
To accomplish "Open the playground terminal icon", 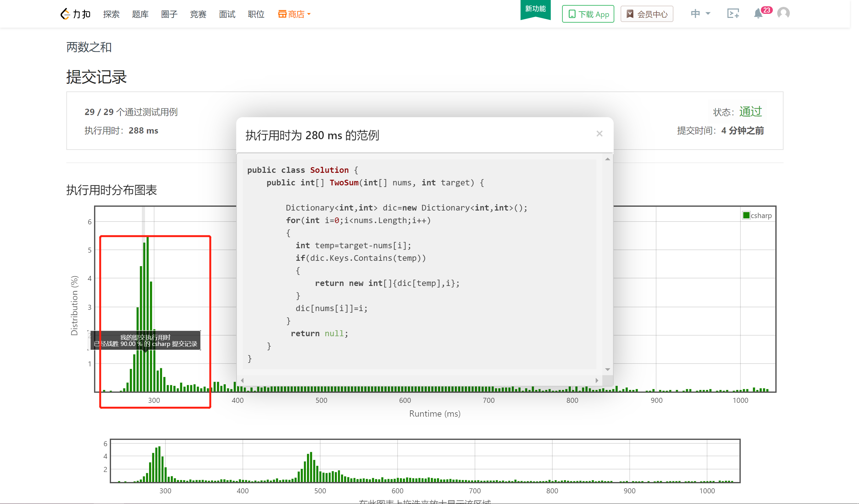I will [733, 14].
